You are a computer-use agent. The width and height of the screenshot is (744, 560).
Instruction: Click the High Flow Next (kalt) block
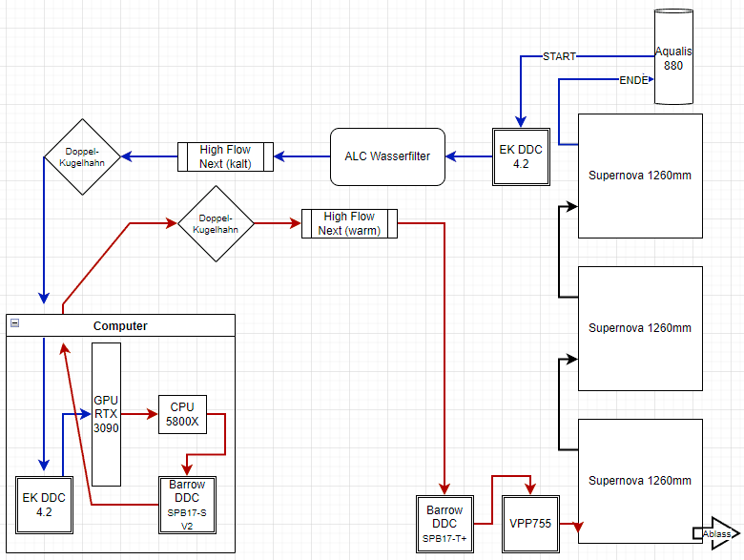click(x=225, y=156)
